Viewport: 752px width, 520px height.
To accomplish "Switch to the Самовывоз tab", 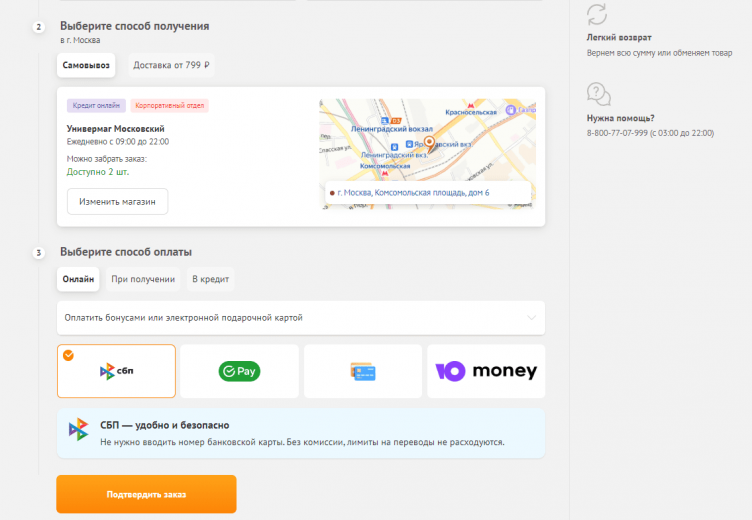I will [x=88, y=65].
